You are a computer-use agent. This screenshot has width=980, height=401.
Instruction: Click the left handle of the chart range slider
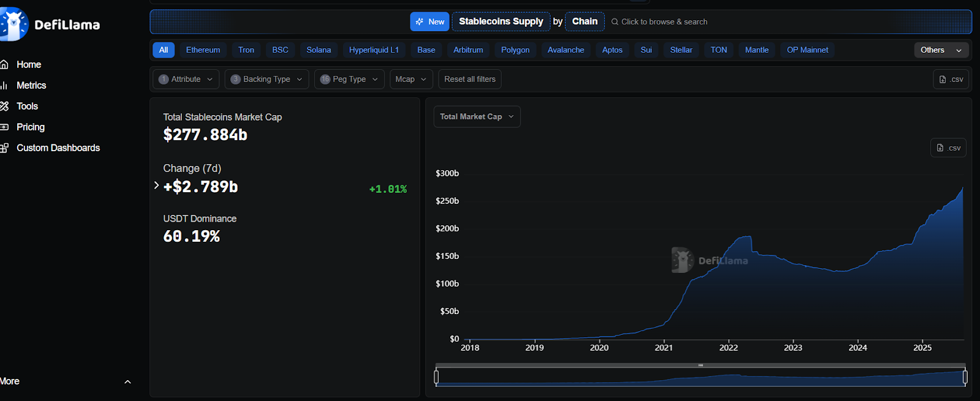pos(436,377)
